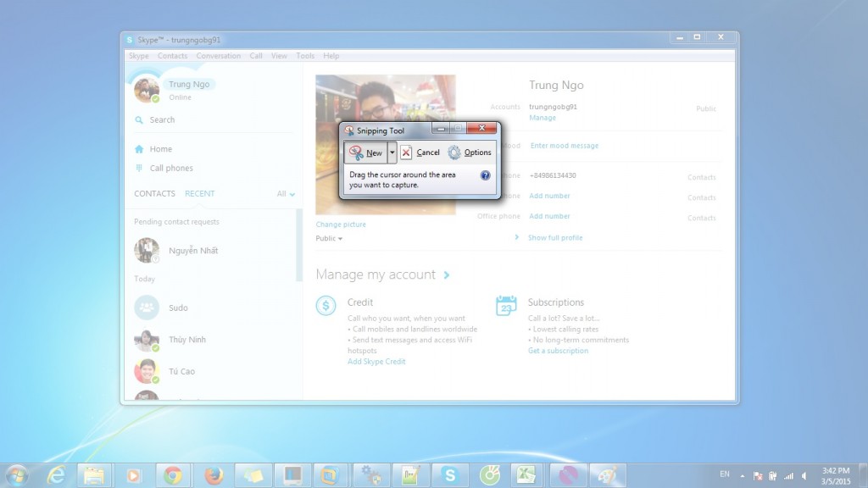The width and height of the screenshot is (868, 488).
Task: Click the Search magnifier icon
Action: (139, 120)
